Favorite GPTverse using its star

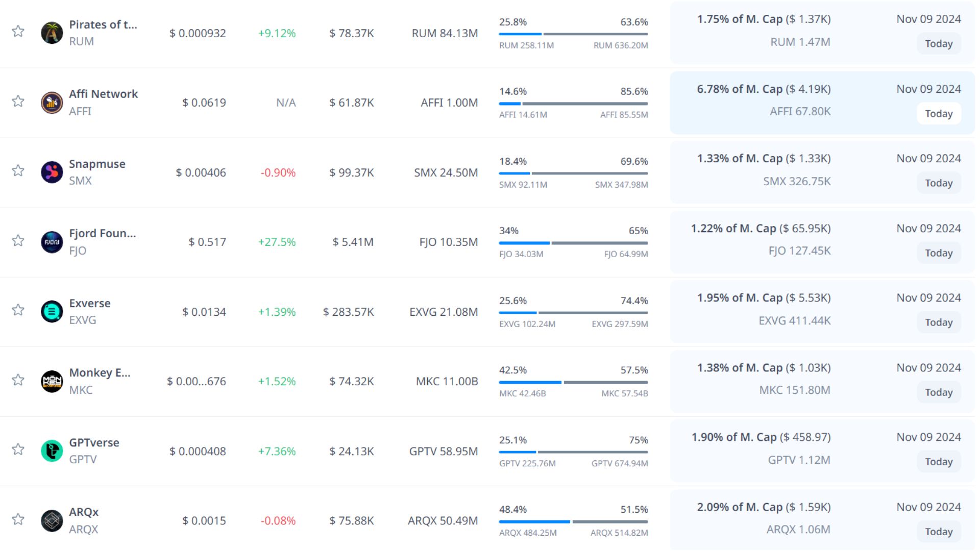[x=18, y=449]
